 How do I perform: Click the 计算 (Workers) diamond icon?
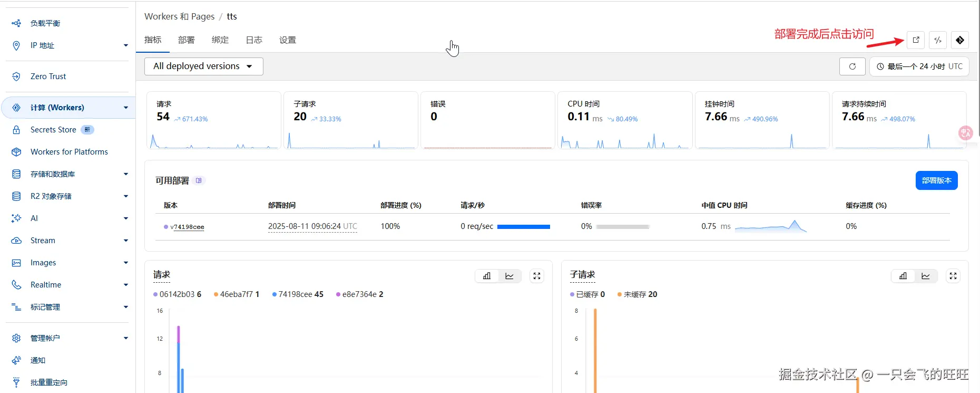click(16, 108)
